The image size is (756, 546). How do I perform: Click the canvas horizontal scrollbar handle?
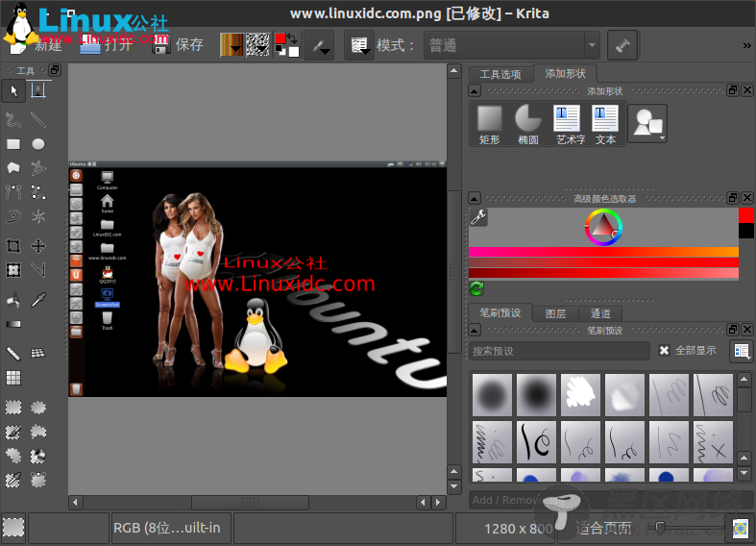click(250, 503)
